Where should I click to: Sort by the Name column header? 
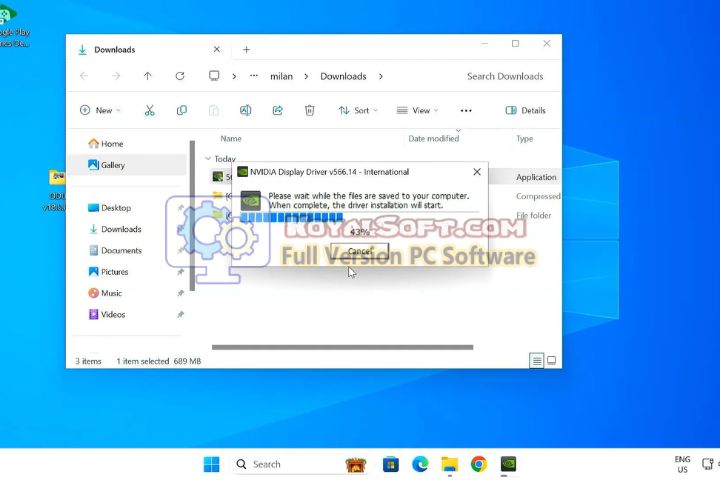tap(231, 138)
